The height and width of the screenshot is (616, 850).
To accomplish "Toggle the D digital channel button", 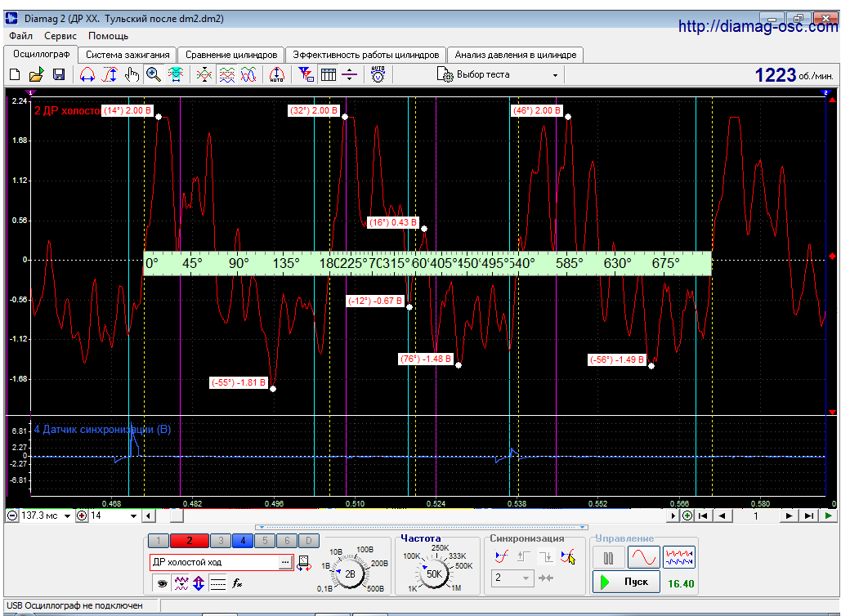I will pyautogui.click(x=308, y=540).
